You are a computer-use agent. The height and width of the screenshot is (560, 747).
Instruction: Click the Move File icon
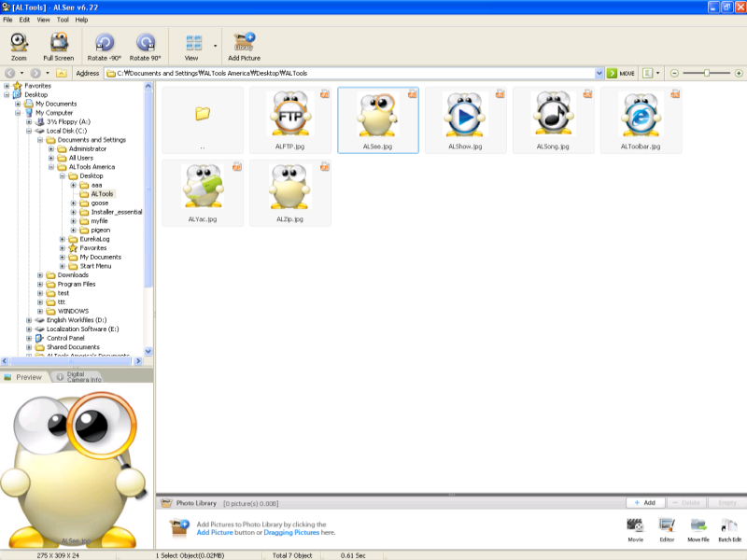(698, 529)
